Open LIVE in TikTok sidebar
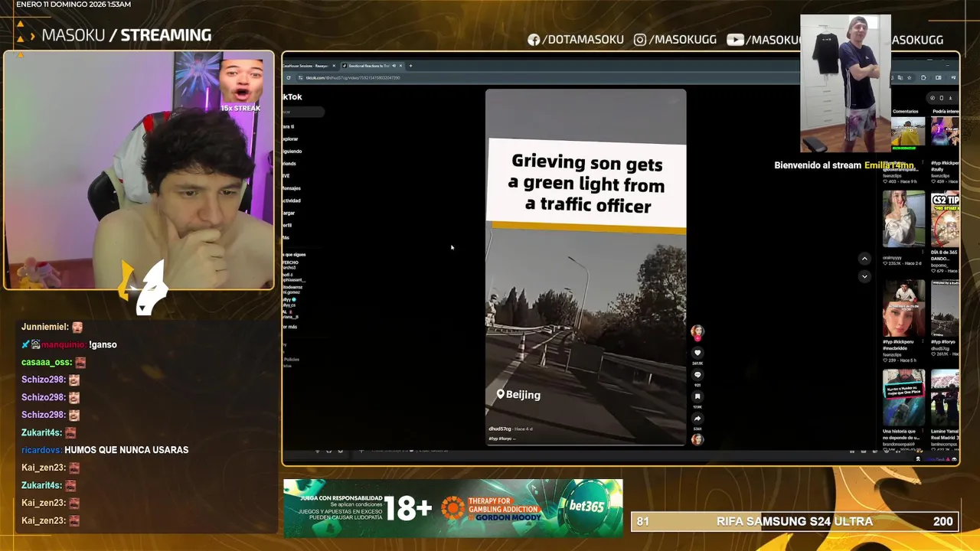Screen dimensions: 980x551 (286, 176)
